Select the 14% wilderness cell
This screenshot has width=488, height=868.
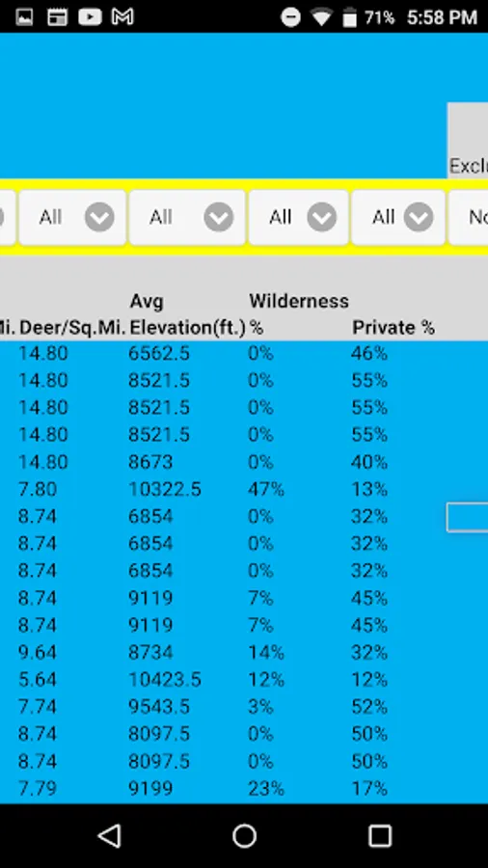(x=265, y=652)
